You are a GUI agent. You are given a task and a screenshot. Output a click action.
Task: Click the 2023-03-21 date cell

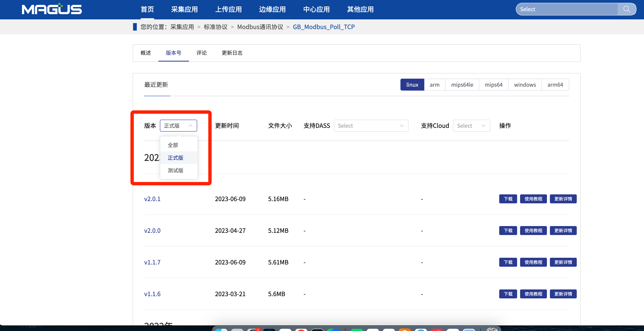pos(230,294)
